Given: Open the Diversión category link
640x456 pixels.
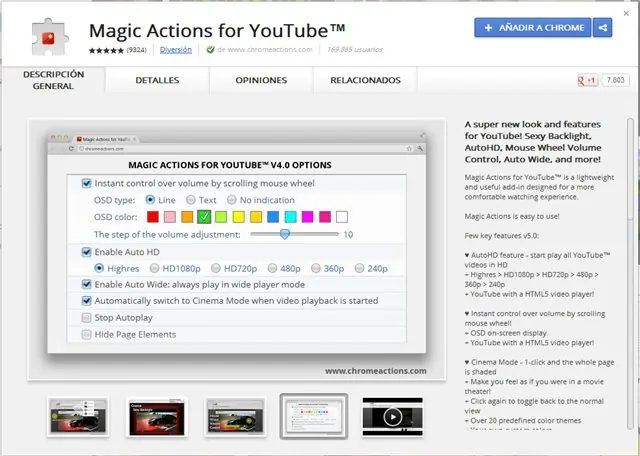Looking at the screenshot, I should [176, 50].
